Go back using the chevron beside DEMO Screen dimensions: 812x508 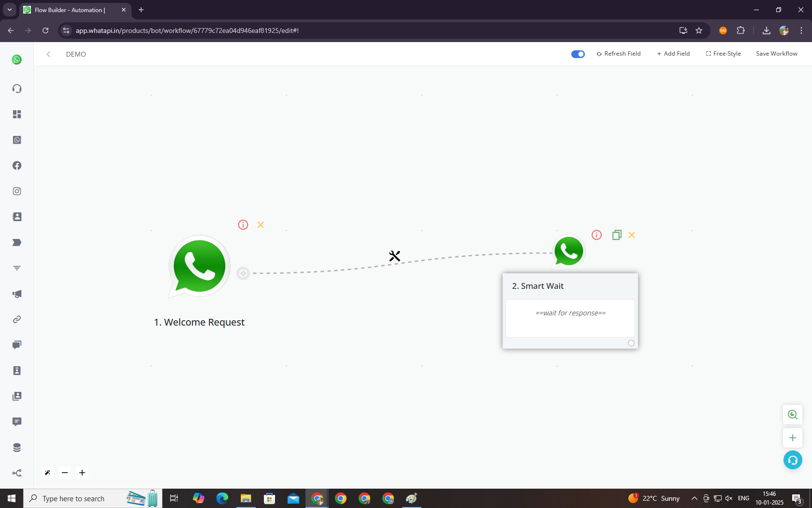(x=48, y=54)
